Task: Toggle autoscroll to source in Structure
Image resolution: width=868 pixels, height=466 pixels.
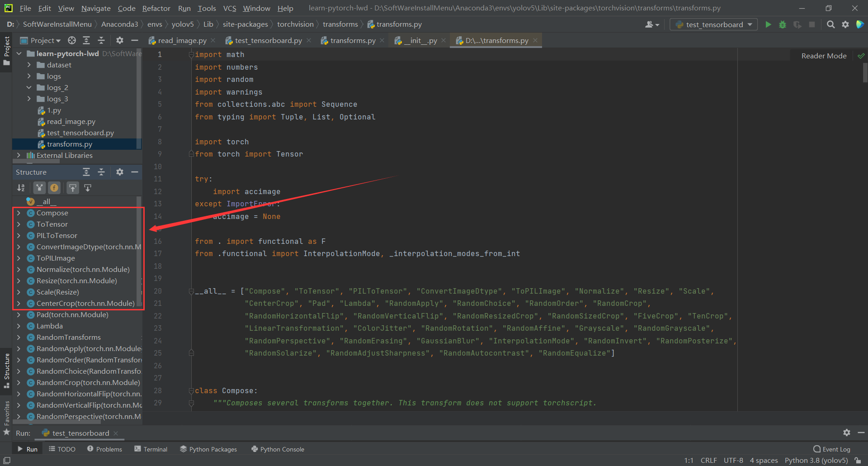Action: pos(73,187)
